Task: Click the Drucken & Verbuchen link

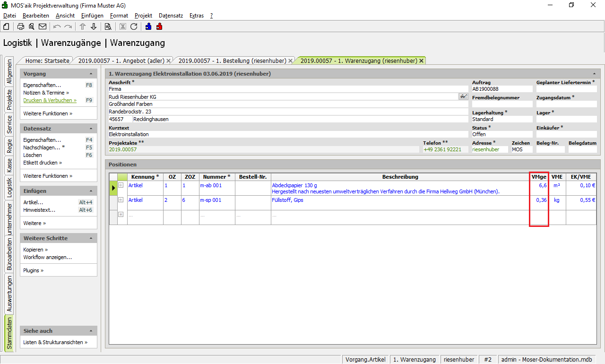Action: (49, 100)
